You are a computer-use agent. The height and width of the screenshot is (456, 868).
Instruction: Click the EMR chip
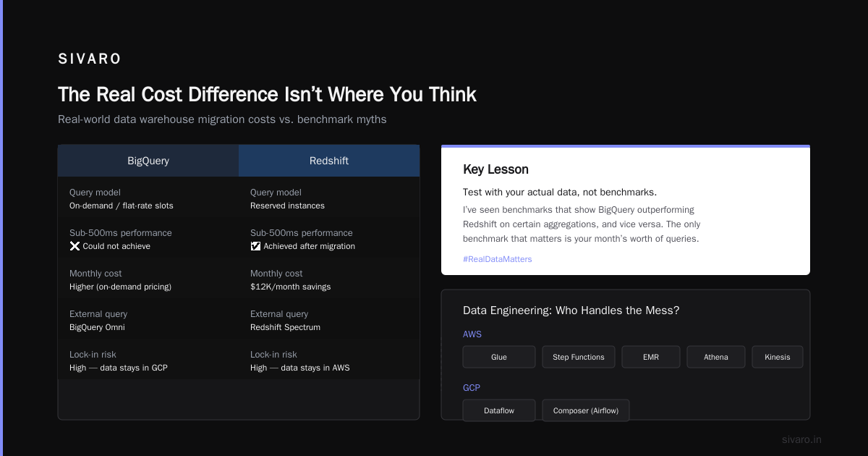pos(651,357)
